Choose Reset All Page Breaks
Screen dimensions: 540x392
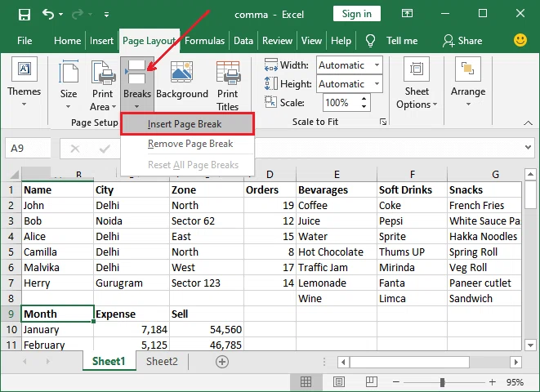click(188, 165)
